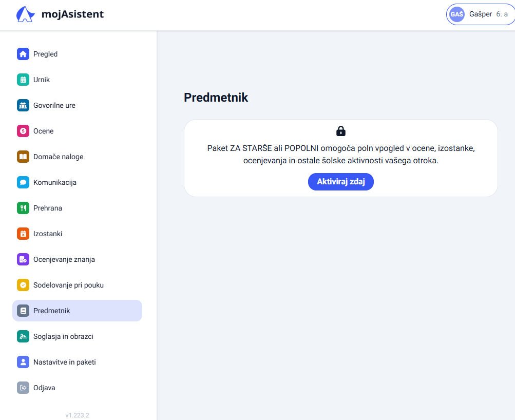
Task: Click the orange Izostanki icon
Action: [23, 234]
